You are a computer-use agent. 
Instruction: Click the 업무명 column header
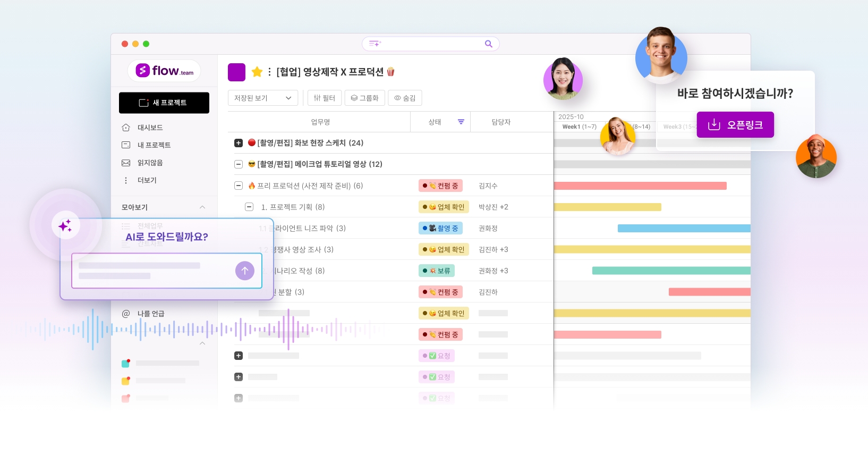pos(320,122)
